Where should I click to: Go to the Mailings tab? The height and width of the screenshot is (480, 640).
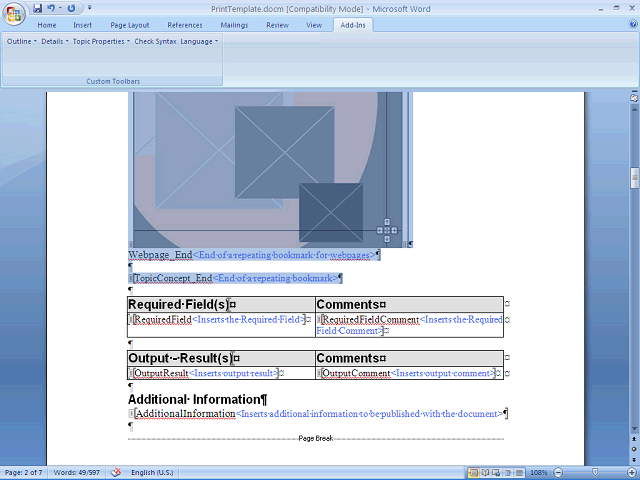coord(234,25)
